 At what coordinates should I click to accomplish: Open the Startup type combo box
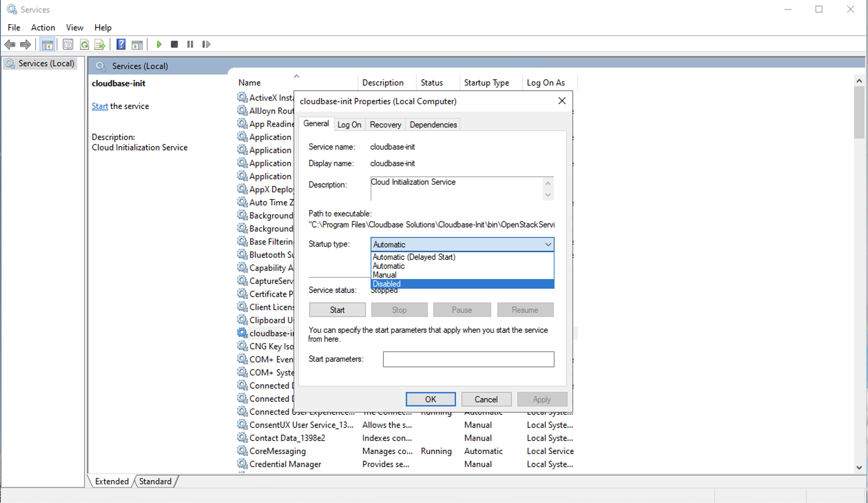click(462, 244)
